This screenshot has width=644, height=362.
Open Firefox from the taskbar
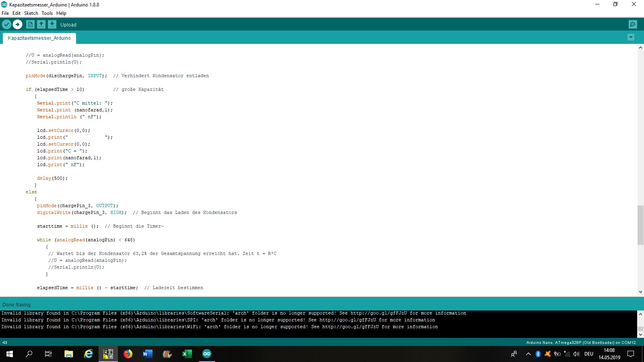pos(128,354)
